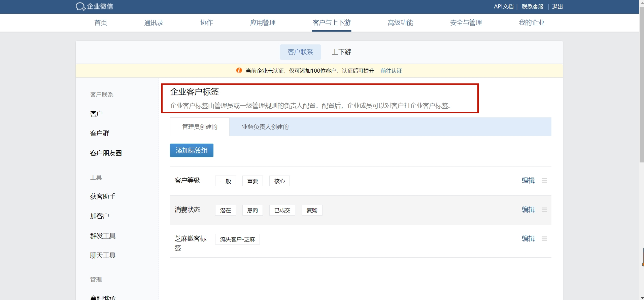Open the 通讯录 menu
644x300 pixels.
(x=154, y=23)
